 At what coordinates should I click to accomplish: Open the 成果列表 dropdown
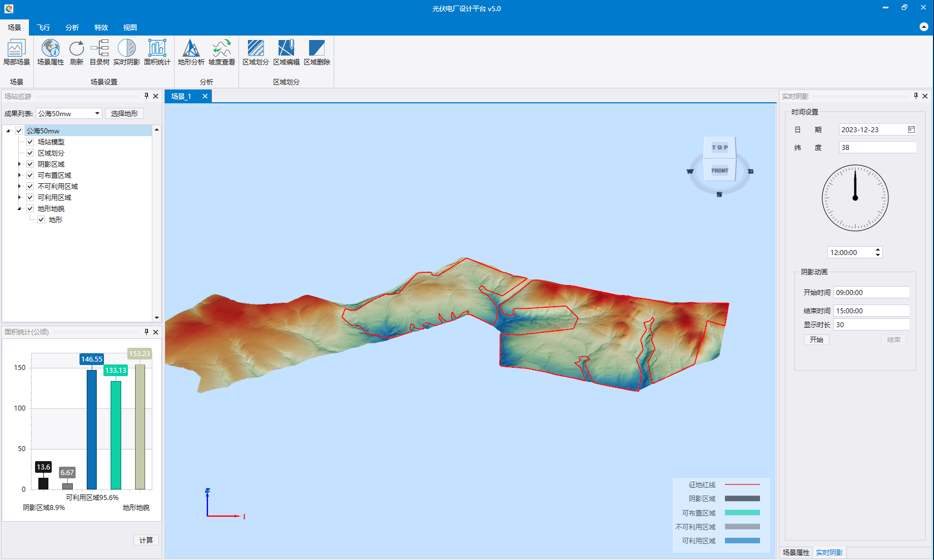click(97, 113)
